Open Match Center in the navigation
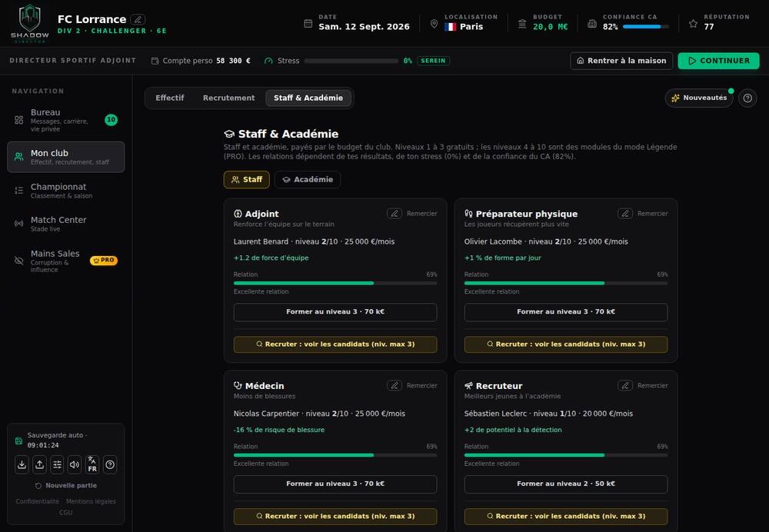This screenshot has height=532, width=769. (x=65, y=224)
